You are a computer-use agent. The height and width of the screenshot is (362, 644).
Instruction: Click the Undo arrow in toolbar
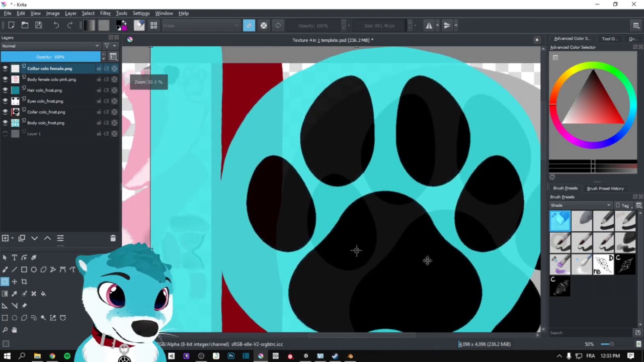point(56,25)
